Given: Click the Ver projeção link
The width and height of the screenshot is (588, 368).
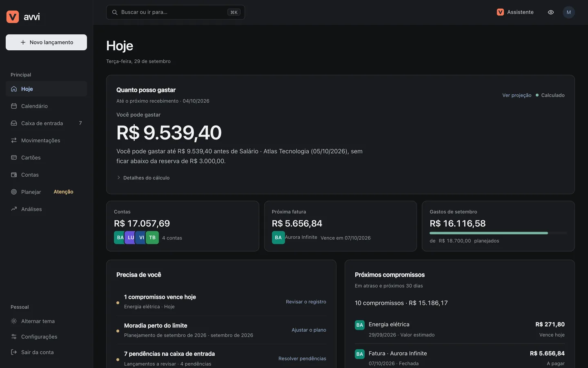Looking at the screenshot, I should click(517, 95).
